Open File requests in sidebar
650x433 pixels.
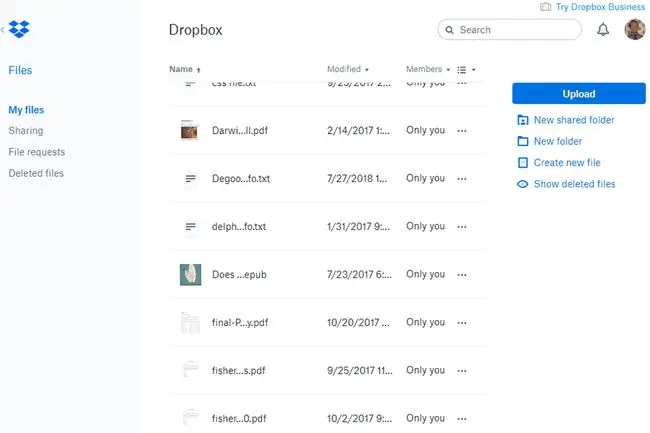(36, 152)
